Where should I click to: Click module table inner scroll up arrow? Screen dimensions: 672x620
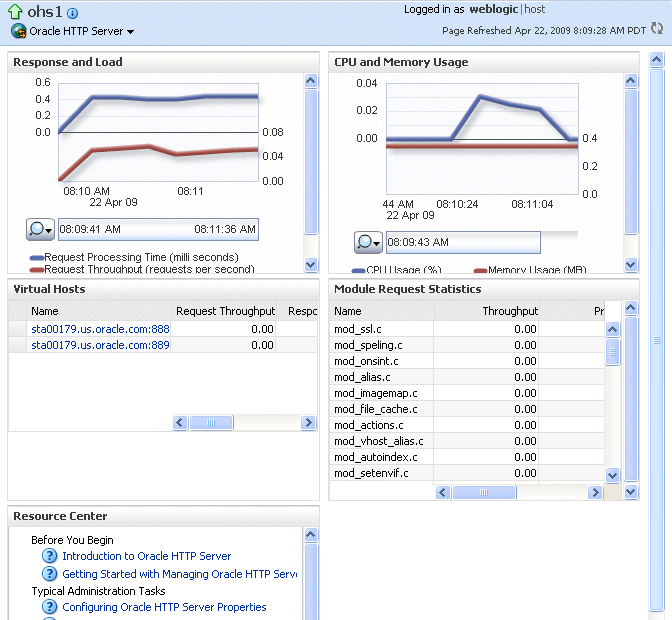612,329
